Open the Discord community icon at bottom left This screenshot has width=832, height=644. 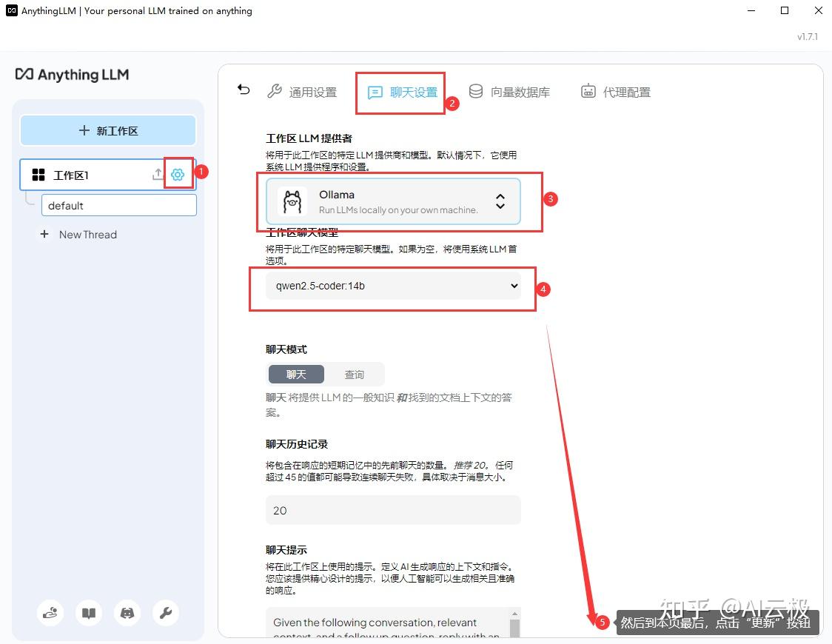click(127, 613)
